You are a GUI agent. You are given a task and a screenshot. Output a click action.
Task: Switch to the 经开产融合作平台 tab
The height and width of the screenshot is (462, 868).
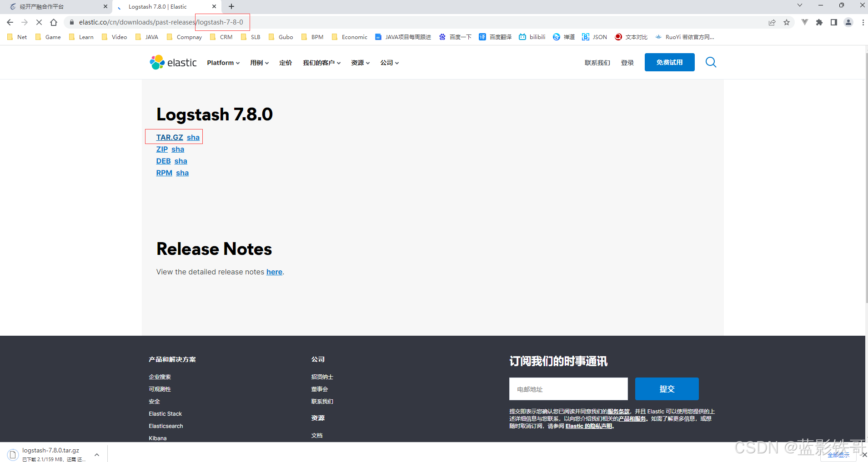[x=55, y=6]
